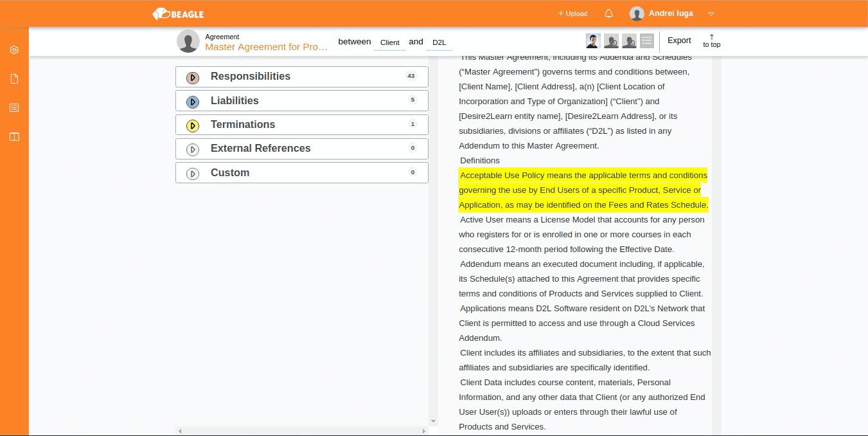The height and width of the screenshot is (436, 868).
Task: Click the 'Definitions' heading in the document
Action: point(480,161)
